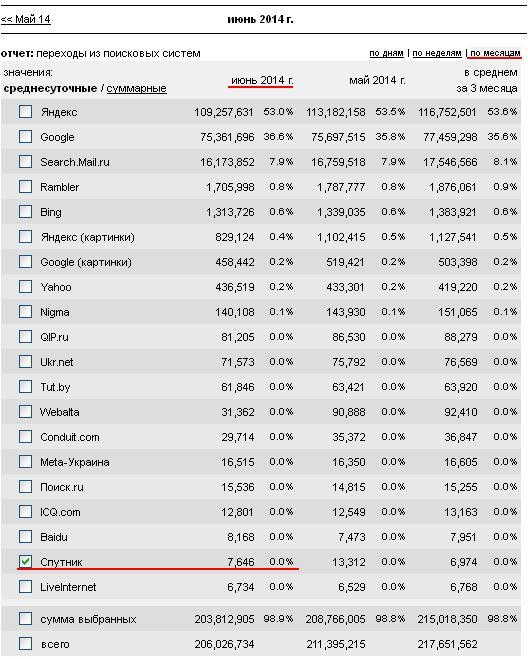The image size is (528, 659).
Task: Check the Nigma checkbox
Action: pos(25,312)
